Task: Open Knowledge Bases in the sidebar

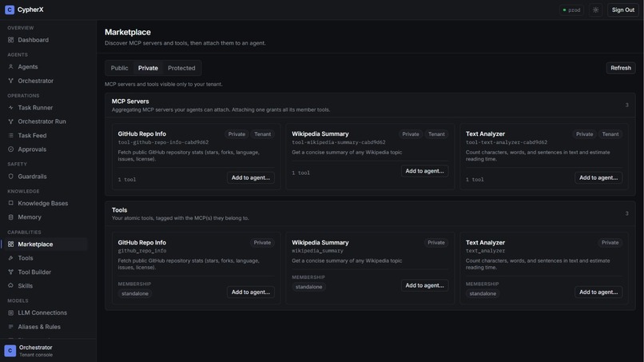Action: pyautogui.click(x=44, y=203)
